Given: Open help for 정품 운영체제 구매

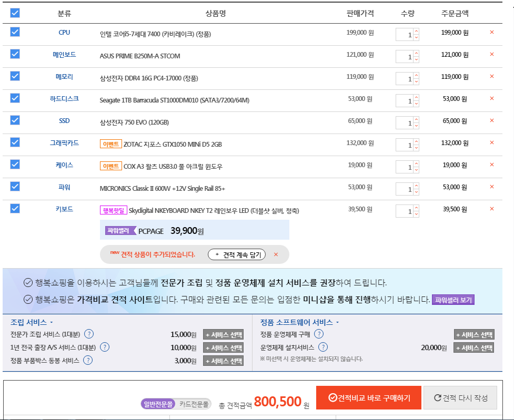Looking at the screenshot, I should (319, 334).
